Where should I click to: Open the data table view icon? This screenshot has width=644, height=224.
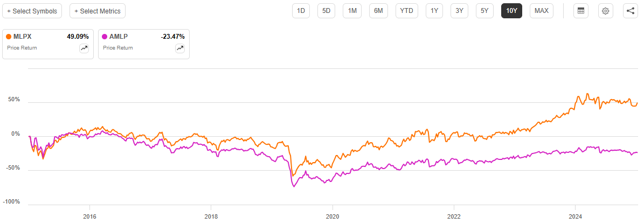click(580, 11)
